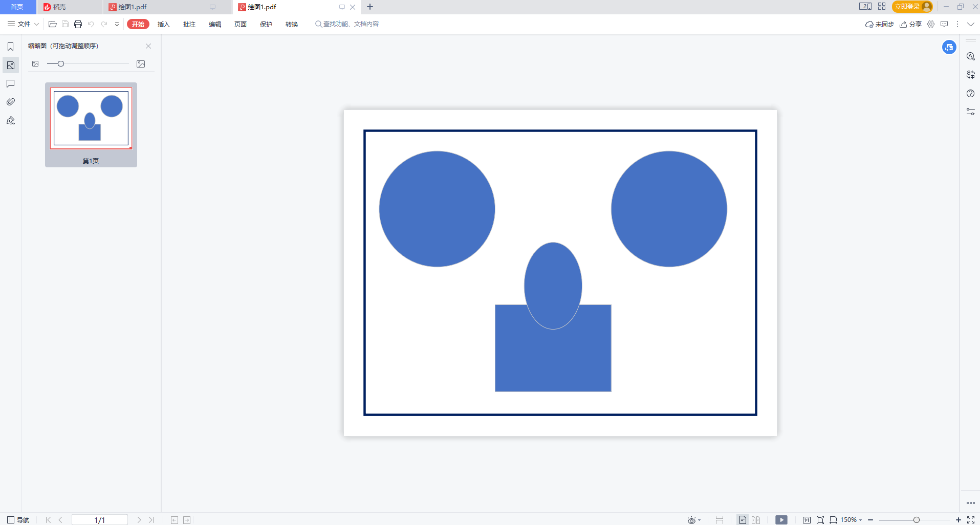The height and width of the screenshot is (525, 980).
Task: Click the 立即登录 login button
Action: 912,7
